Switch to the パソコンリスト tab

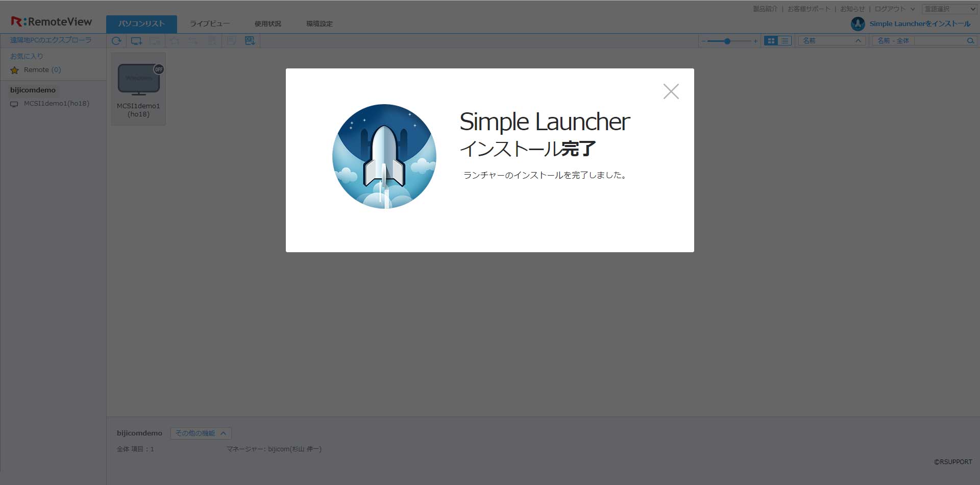tap(141, 24)
